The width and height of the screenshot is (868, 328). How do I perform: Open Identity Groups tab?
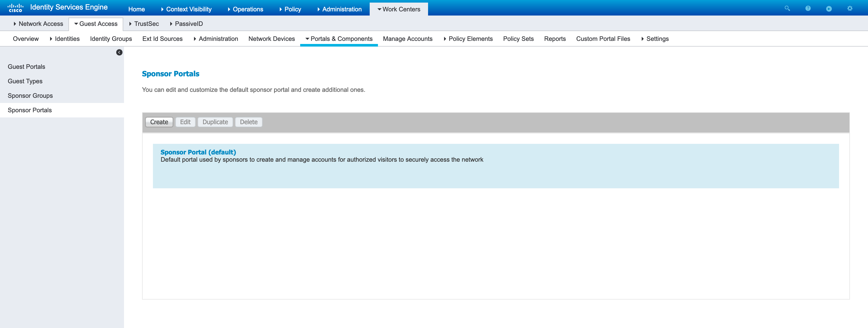[x=111, y=39]
